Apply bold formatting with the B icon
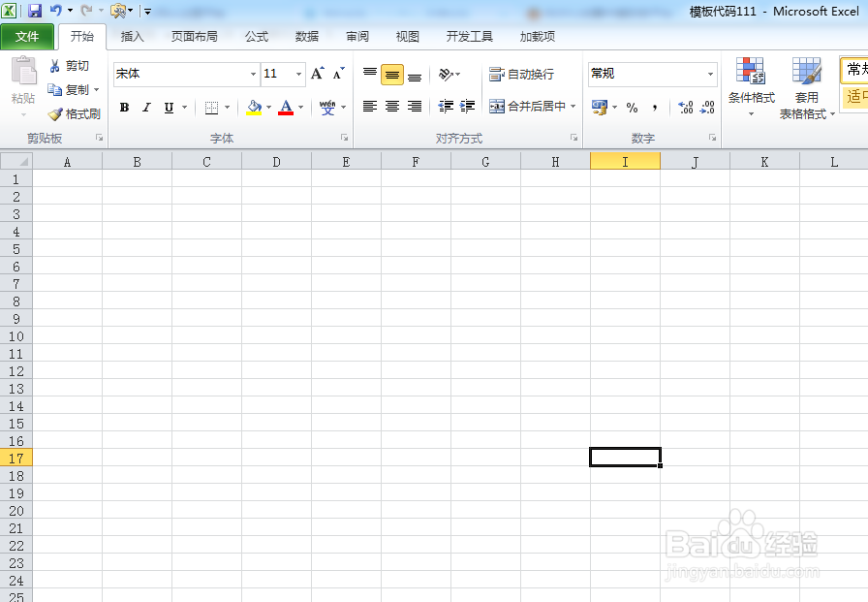The width and height of the screenshot is (868, 602). 124,107
